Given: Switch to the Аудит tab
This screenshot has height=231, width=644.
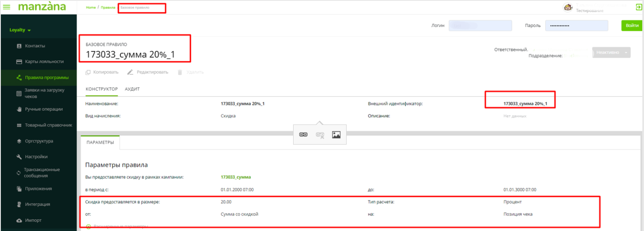Looking at the screenshot, I should [132, 89].
